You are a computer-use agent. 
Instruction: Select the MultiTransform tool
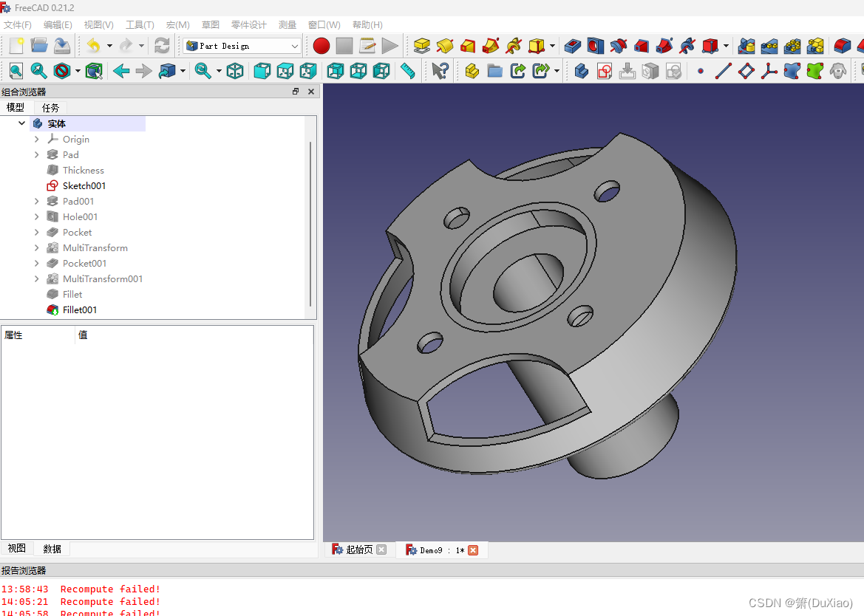coord(815,46)
